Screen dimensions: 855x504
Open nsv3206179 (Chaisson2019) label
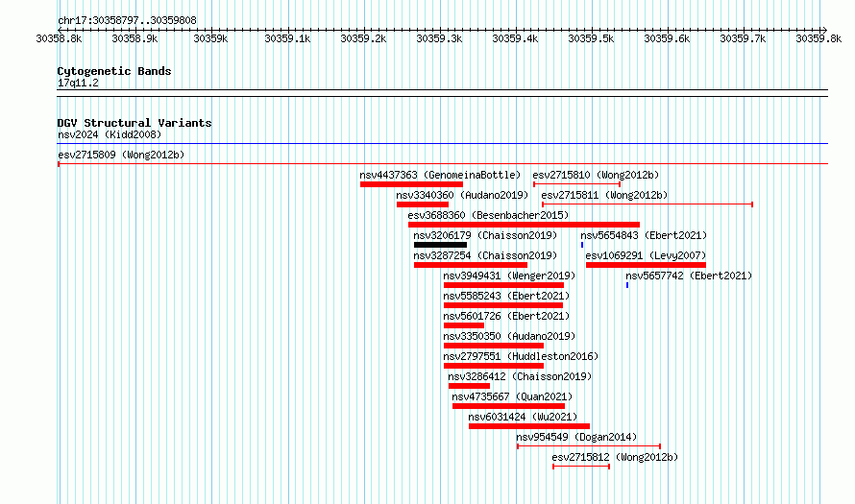pos(485,235)
